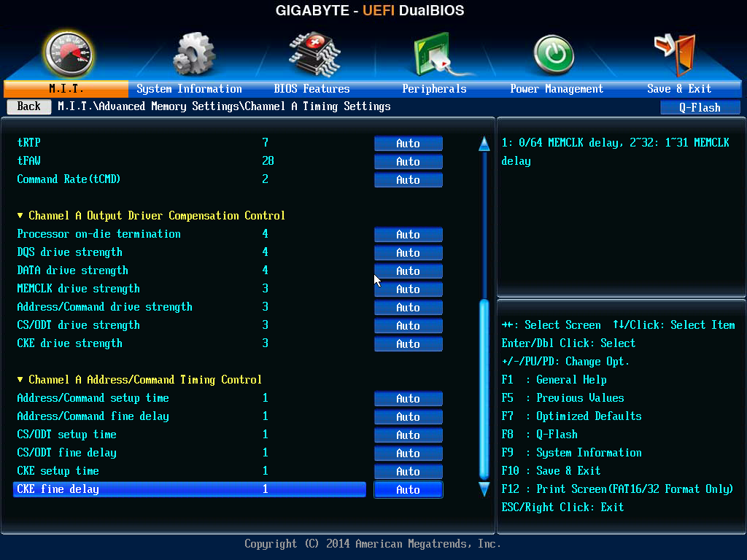Click the scrollbar down arrow
The height and width of the screenshot is (560, 747).
click(x=484, y=489)
